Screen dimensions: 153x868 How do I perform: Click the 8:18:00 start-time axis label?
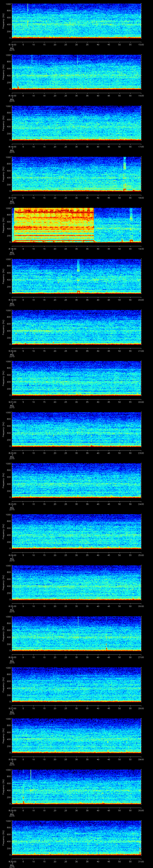(x=12, y=249)
